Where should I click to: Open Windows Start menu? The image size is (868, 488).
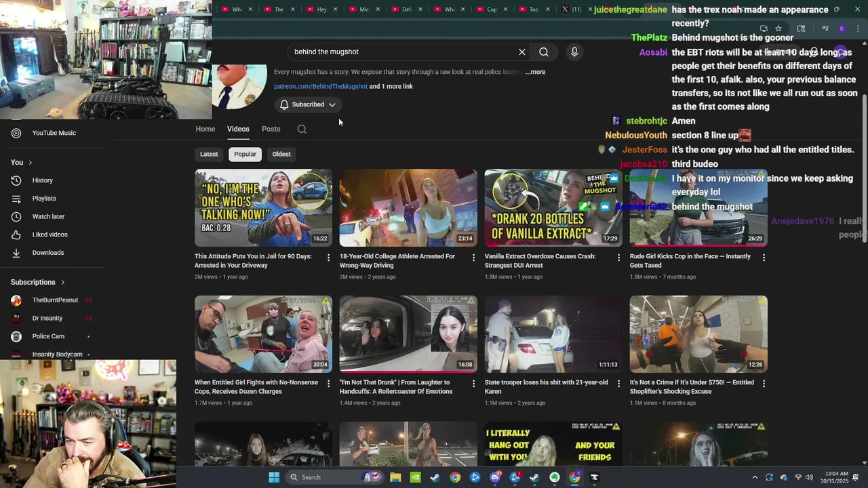(x=274, y=477)
